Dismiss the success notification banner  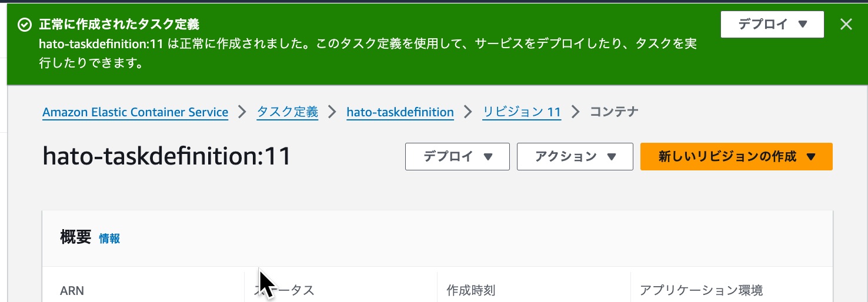[x=846, y=24]
